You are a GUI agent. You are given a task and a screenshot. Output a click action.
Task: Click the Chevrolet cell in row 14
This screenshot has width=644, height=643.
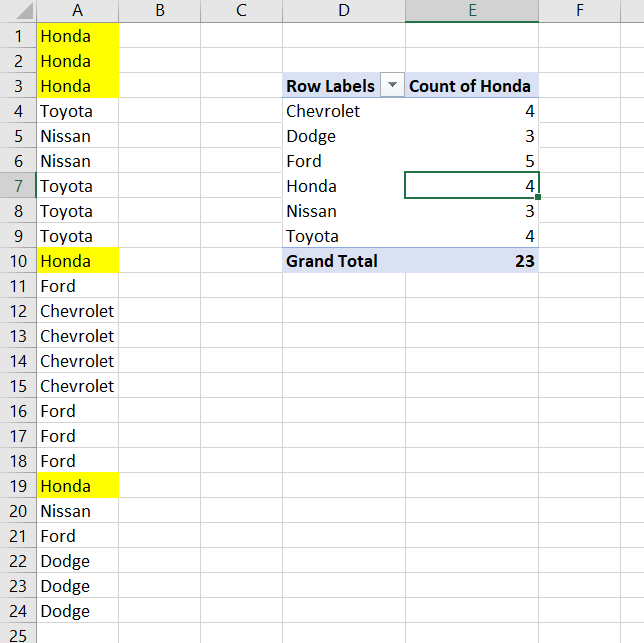point(78,361)
